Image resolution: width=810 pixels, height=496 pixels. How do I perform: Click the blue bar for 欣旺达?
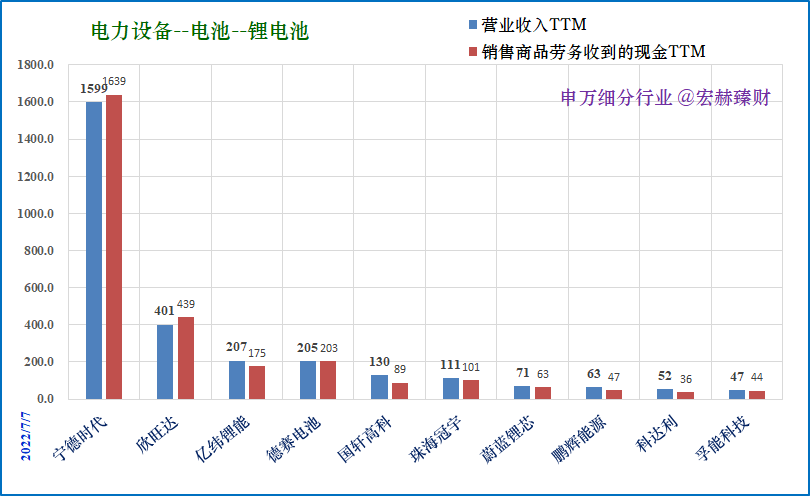pyautogui.click(x=165, y=362)
